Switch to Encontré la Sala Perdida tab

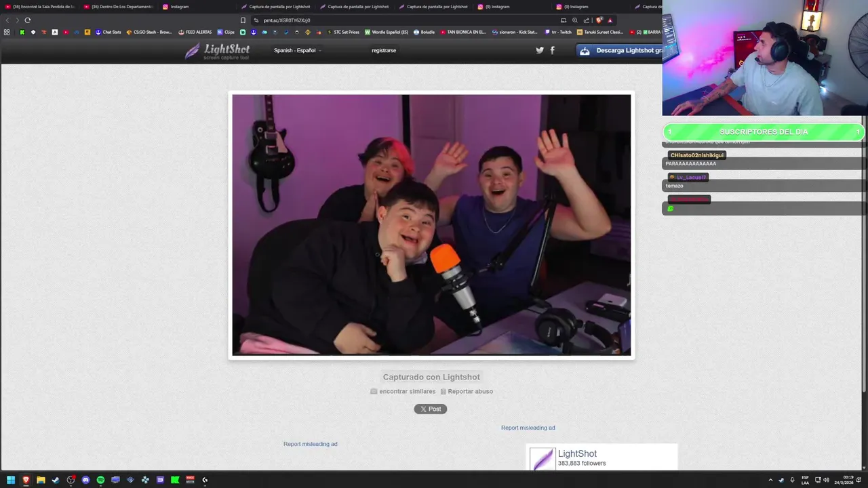click(39, 7)
